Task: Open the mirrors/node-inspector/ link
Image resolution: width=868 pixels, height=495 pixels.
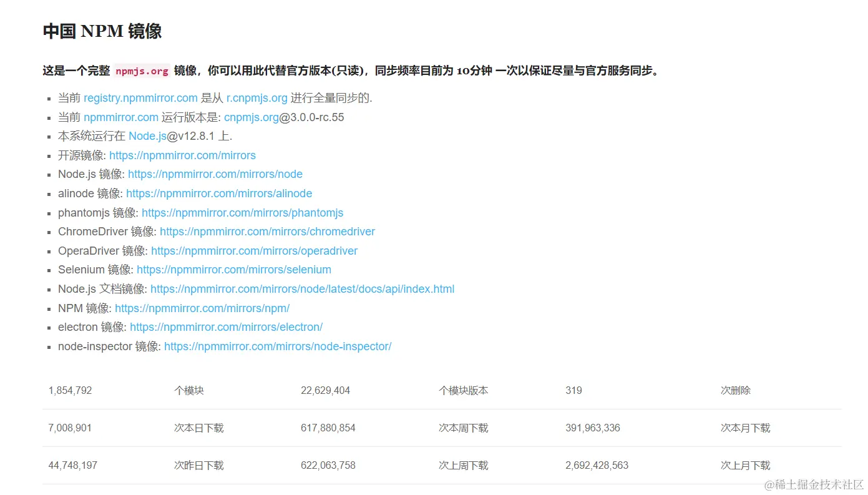Action: point(278,346)
